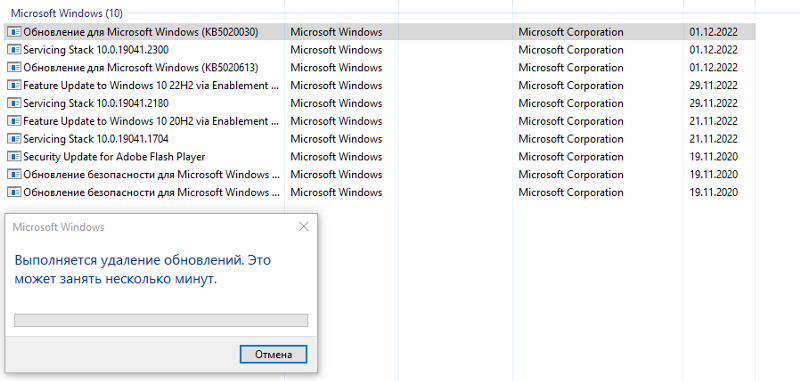
Task: Click icon of update KB5020030 row
Action: point(14,32)
